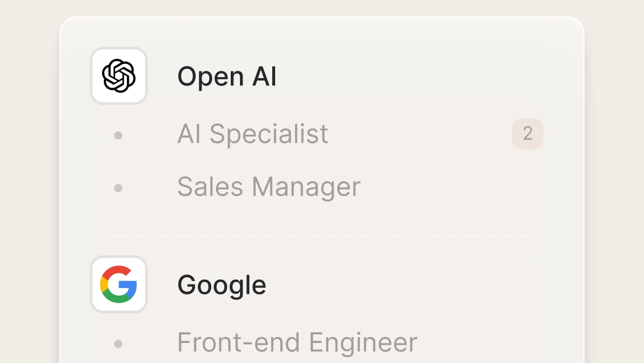Click the OpenAI knot logo icon
The width and height of the screenshot is (644, 363).
pos(119,76)
